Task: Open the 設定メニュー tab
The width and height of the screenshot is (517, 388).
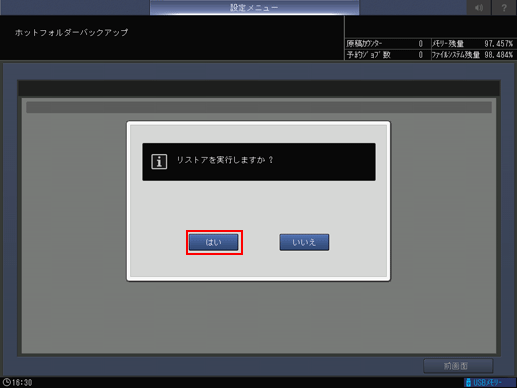Action: click(254, 7)
